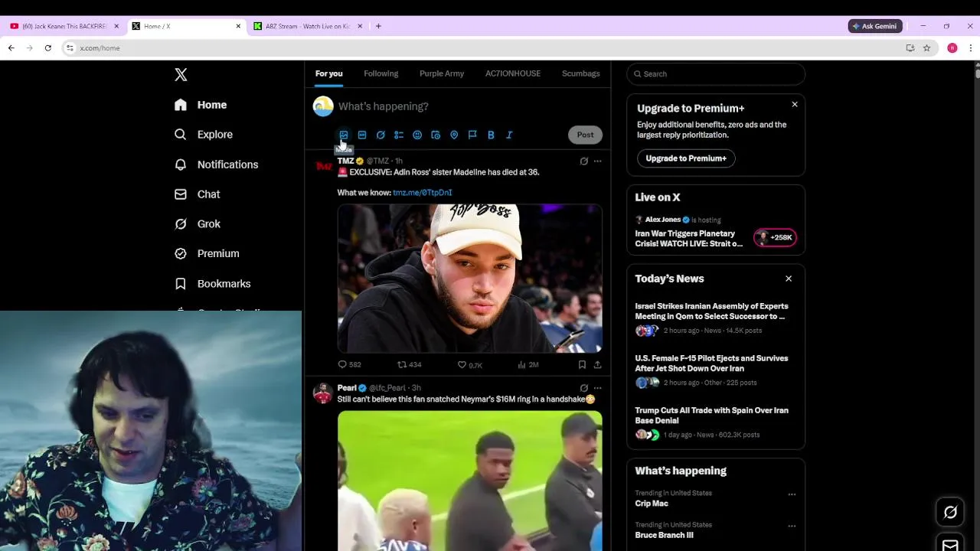
Task: Switch to the Purple Army tab
Action: point(442,73)
